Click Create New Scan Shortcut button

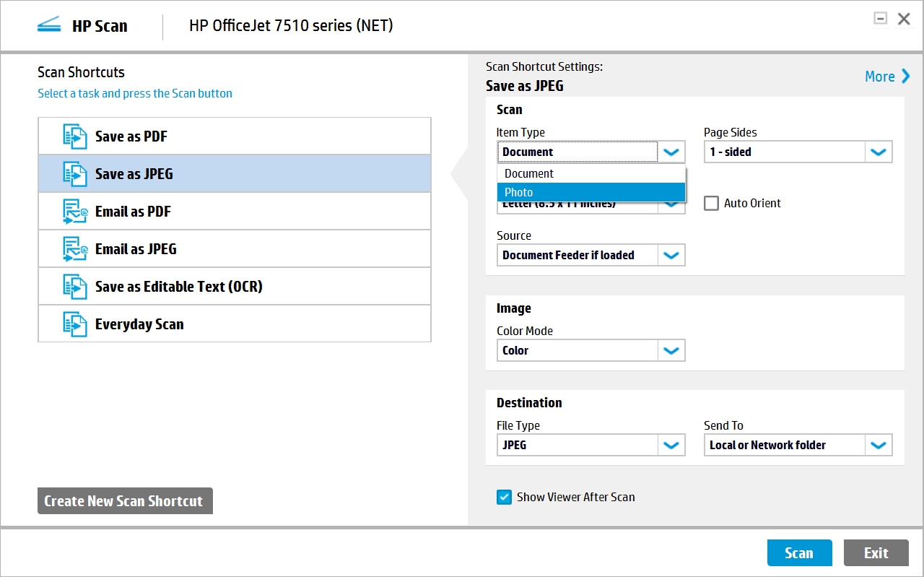[x=125, y=501]
